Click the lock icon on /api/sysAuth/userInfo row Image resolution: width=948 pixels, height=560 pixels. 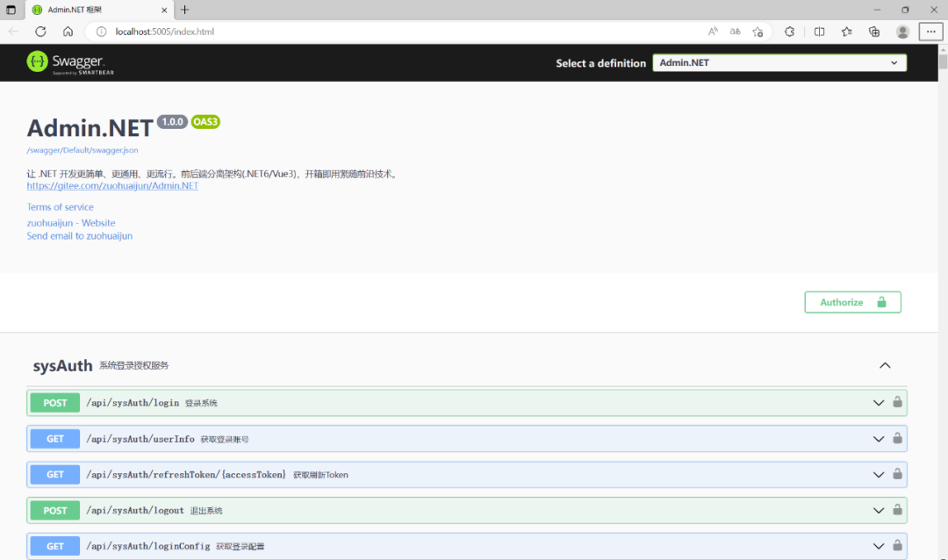point(897,438)
